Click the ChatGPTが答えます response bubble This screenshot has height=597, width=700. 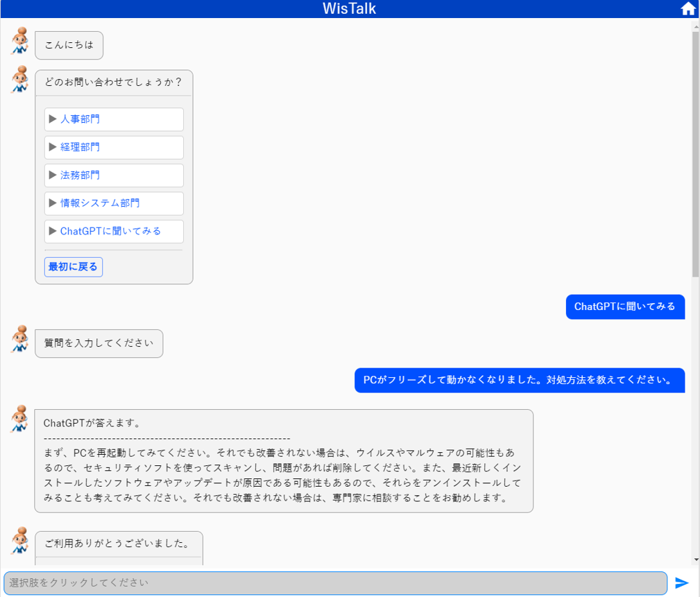click(284, 460)
